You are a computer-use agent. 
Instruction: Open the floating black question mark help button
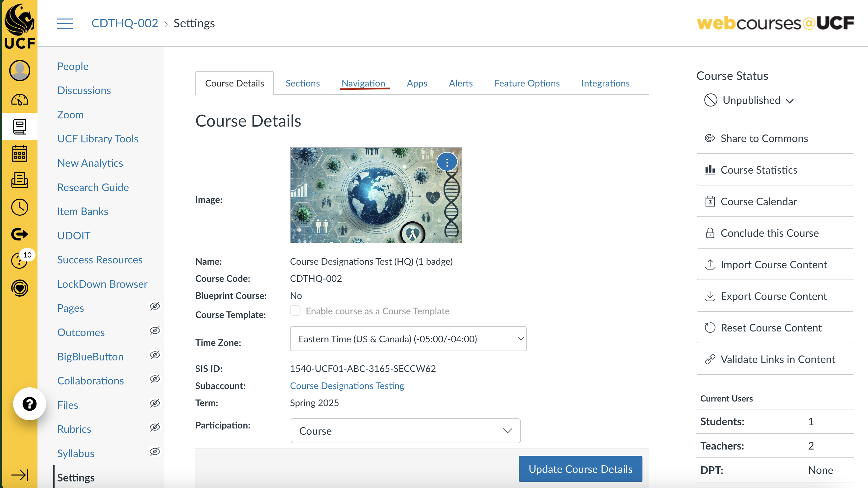point(29,404)
